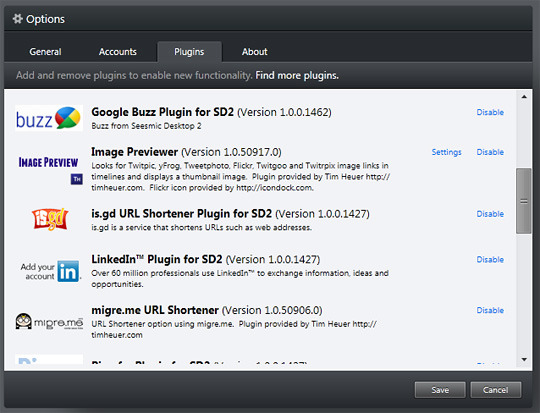Click the Options gear icon
This screenshot has width=540, height=413.
click(18, 19)
